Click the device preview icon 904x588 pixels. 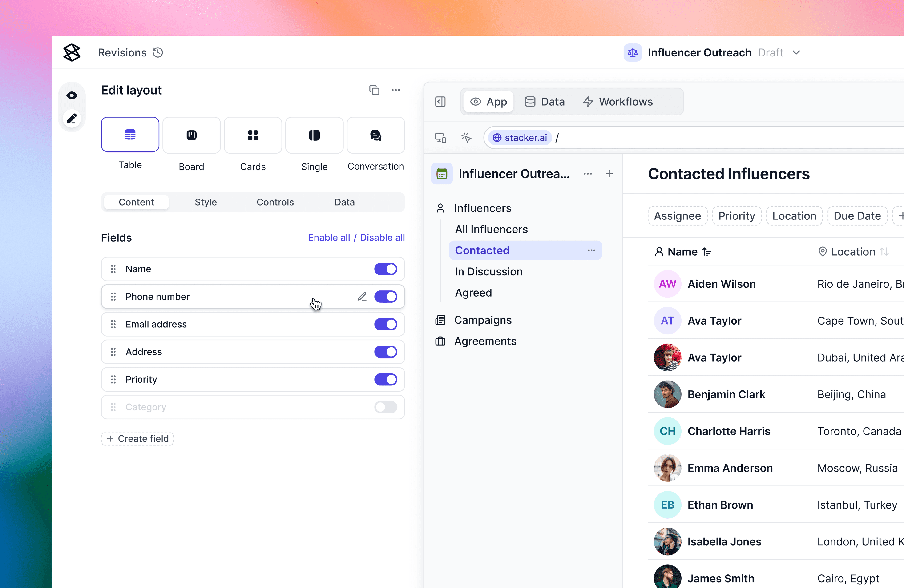click(440, 138)
